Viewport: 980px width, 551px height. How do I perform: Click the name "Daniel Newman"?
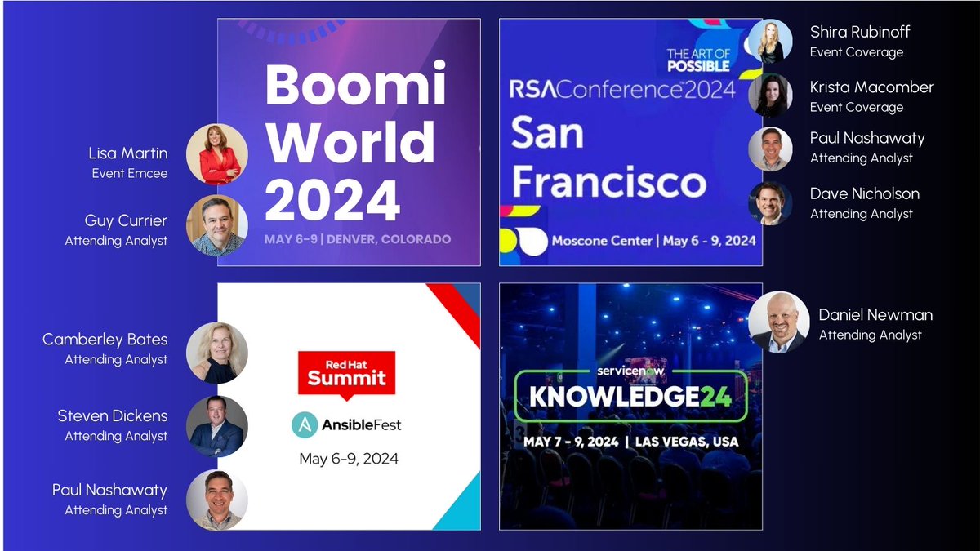(x=875, y=314)
